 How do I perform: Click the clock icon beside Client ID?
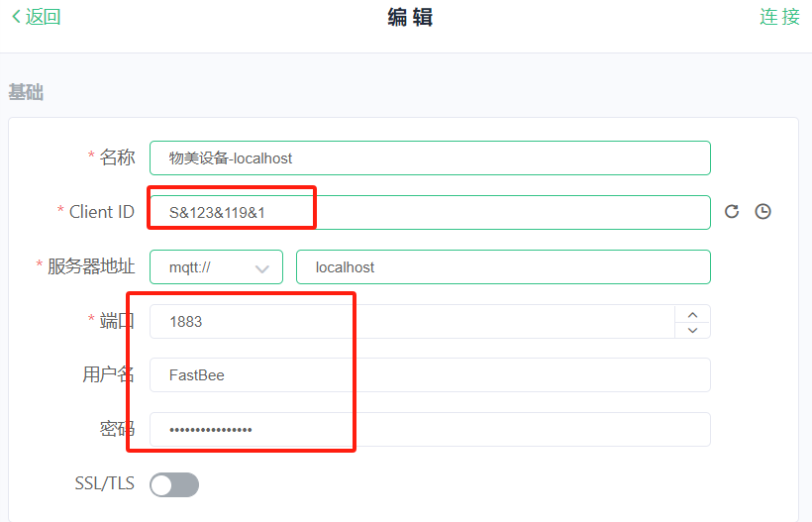[x=762, y=212]
